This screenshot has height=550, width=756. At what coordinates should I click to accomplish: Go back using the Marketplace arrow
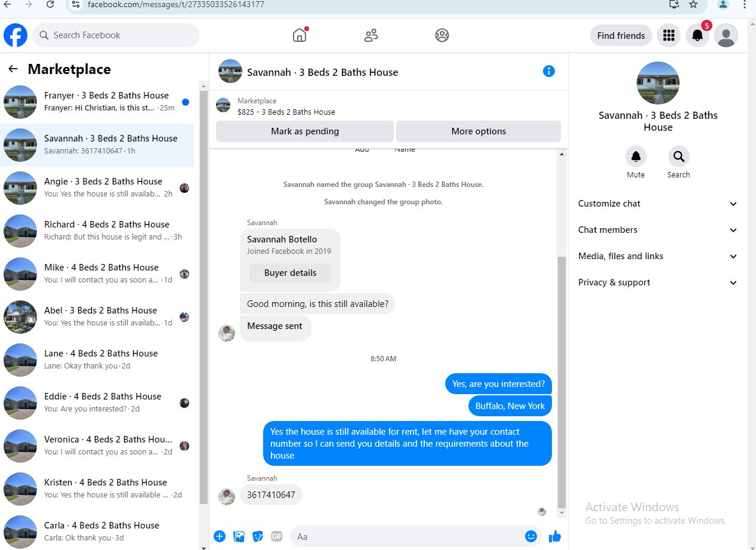13,69
